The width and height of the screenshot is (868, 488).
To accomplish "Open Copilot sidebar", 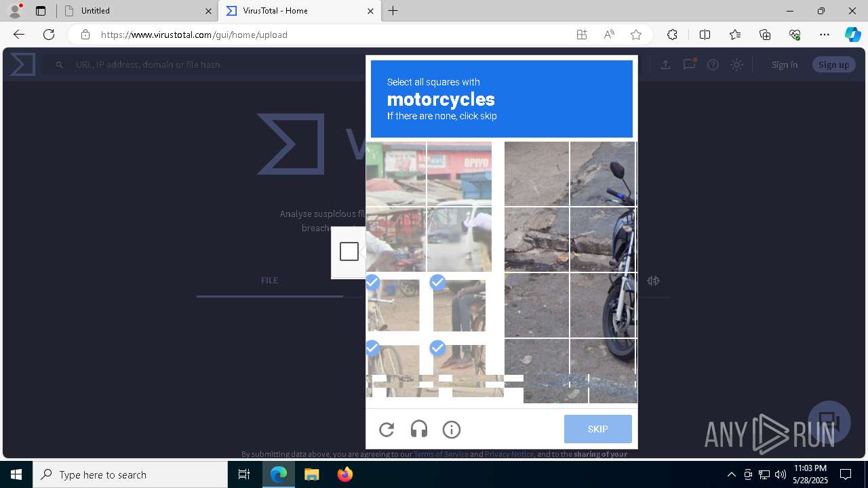I will [x=852, y=35].
